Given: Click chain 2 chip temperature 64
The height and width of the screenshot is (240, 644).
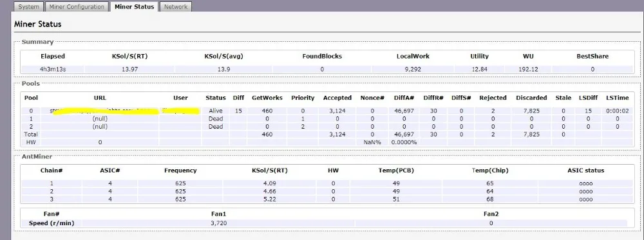Looking at the screenshot, I should coord(489,191).
